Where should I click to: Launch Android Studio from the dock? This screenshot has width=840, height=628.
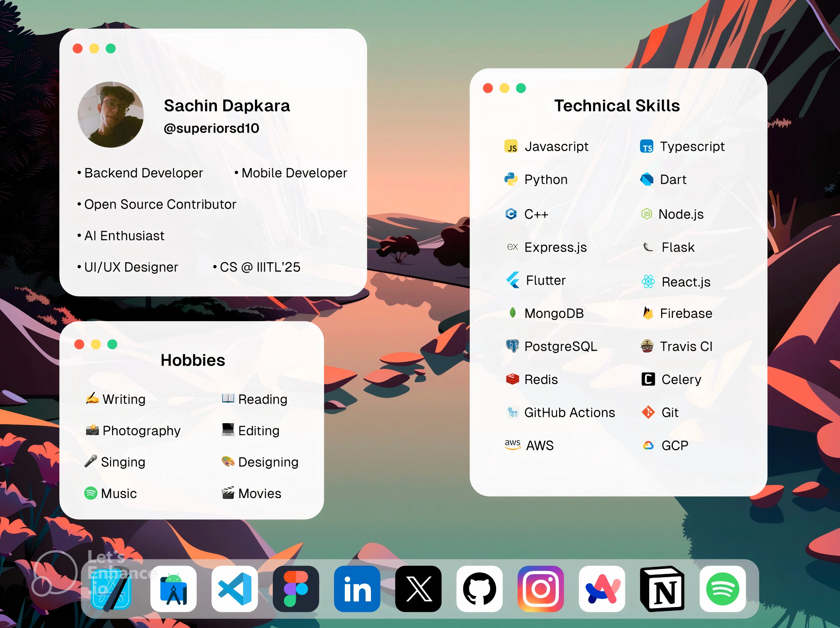tap(174, 589)
